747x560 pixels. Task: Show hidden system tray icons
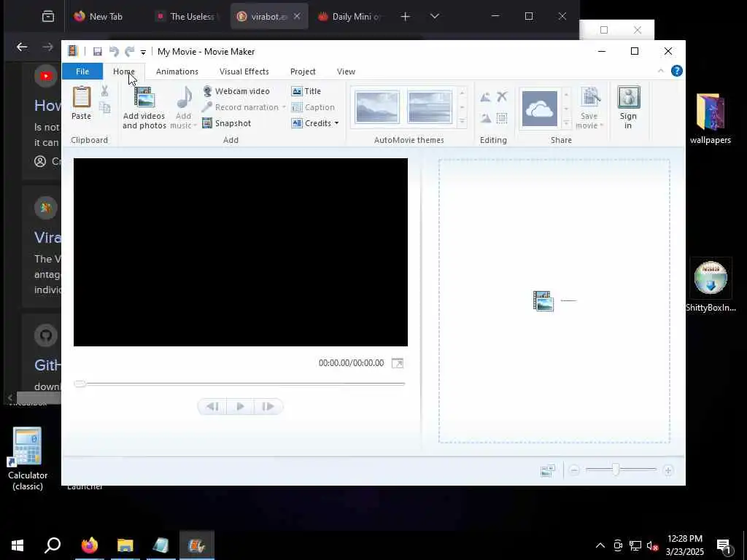tap(600, 545)
